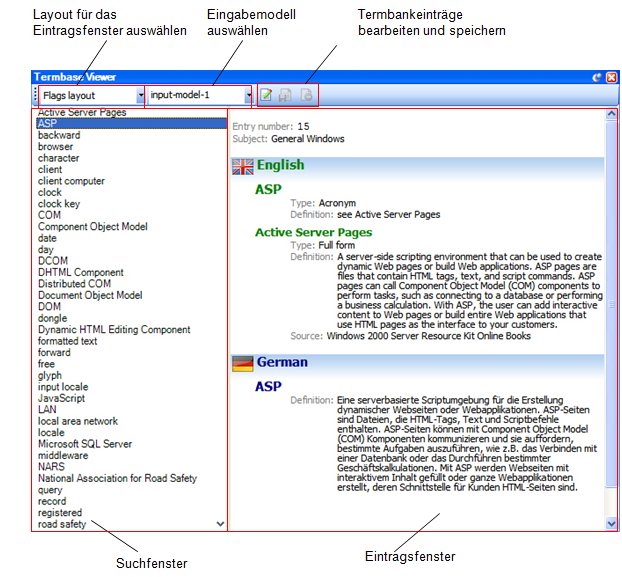
Task: Close the Termbase Viewer window
Action: tap(612, 77)
